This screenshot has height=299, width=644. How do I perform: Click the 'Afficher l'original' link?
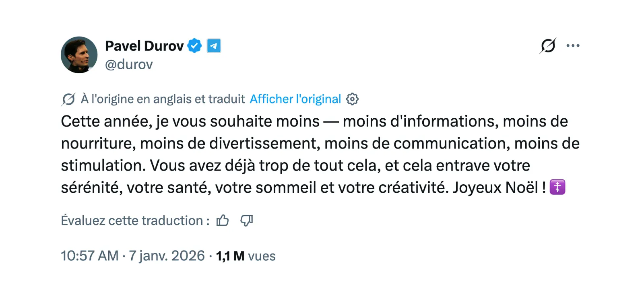(x=295, y=99)
